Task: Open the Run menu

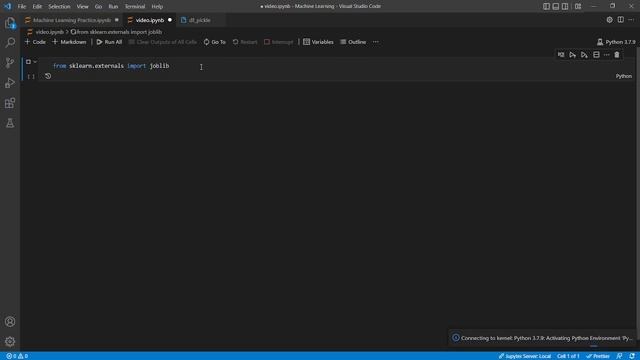Action: pos(113,7)
